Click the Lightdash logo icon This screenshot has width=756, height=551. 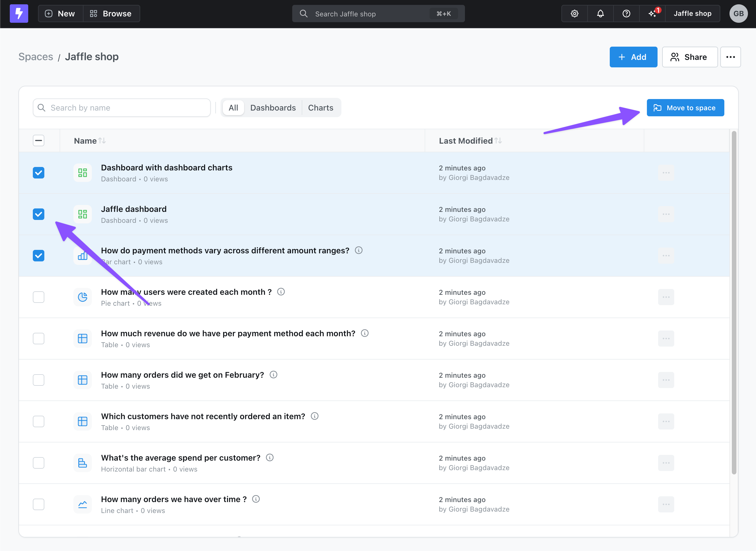coord(19,14)
